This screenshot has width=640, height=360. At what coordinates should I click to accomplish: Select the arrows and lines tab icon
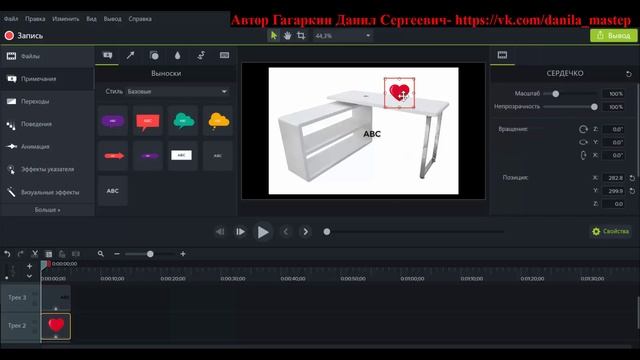tap(130, 56)
